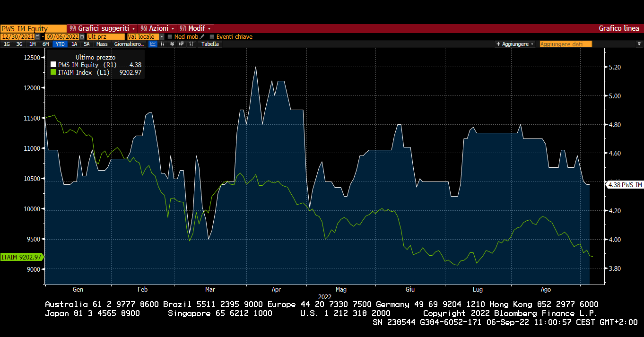
Task: Enable the Eventi chiave checkbox
Action: 212,36
